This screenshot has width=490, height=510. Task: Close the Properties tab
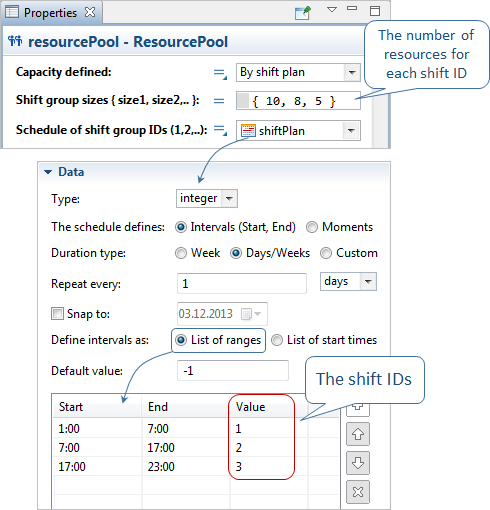pos(90,12)
